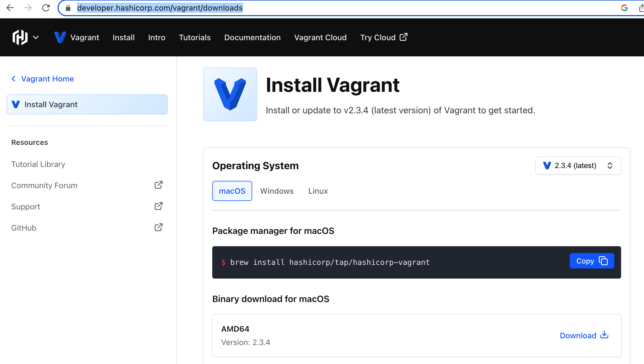Click Package manager for macOS heading
This screenshot has height=364, width=644.
[273, 231]
